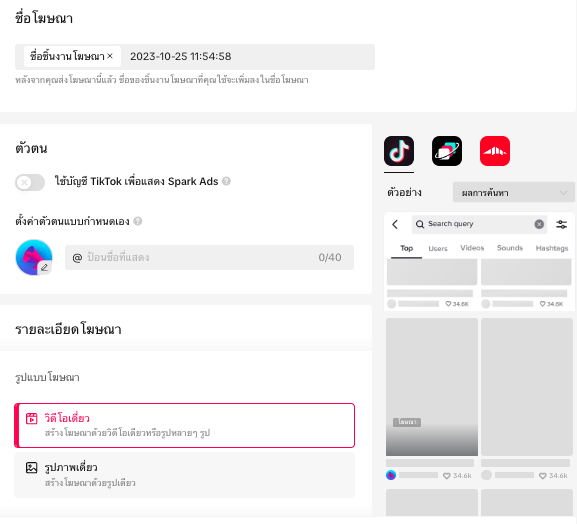
Task: Clear the Search query field
Action: pyautogui.click(x=539, y=224)
